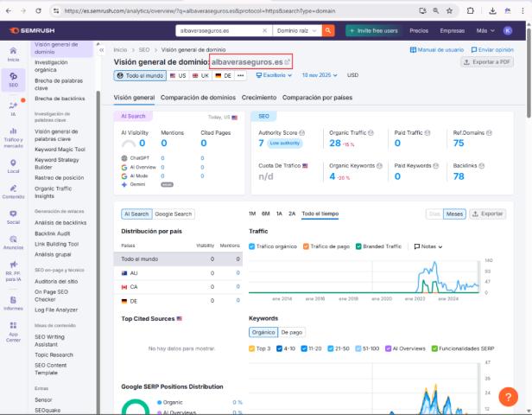Click the orange search magnifier button

click(328, 30)
